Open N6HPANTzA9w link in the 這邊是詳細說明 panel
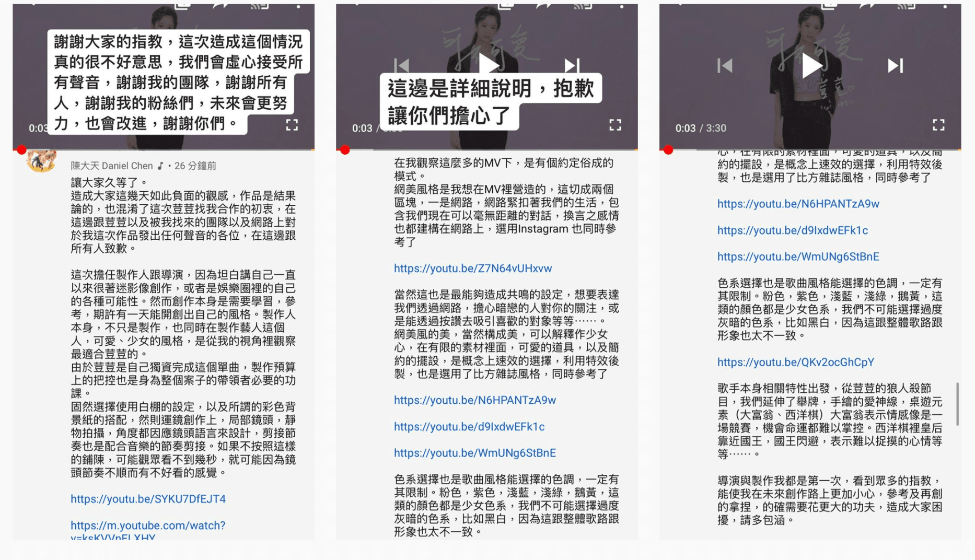Viewport: 975px width, 560px height. pyautogui.click(x=475, y=400)
